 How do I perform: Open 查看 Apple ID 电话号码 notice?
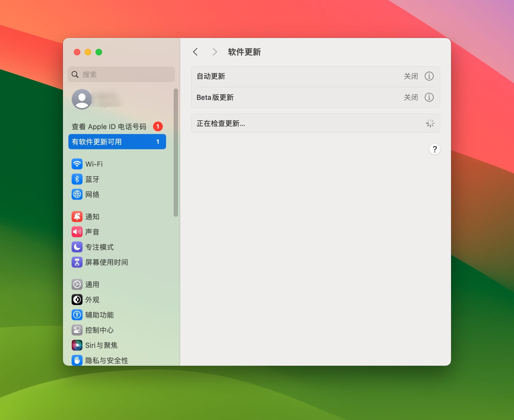[x=109, y=126]
